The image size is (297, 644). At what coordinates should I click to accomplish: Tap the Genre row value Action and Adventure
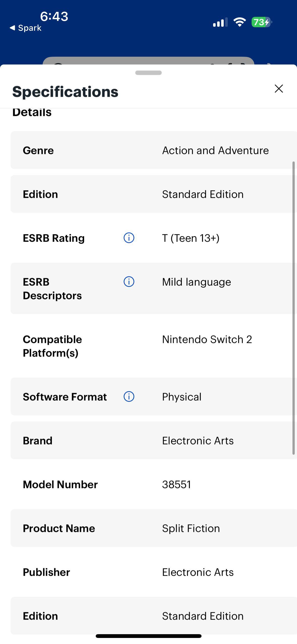click(215, 150)
